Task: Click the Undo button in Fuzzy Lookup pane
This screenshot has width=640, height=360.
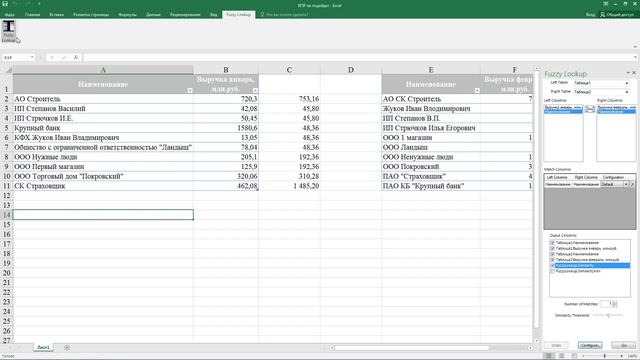Action: pos(556,346)
